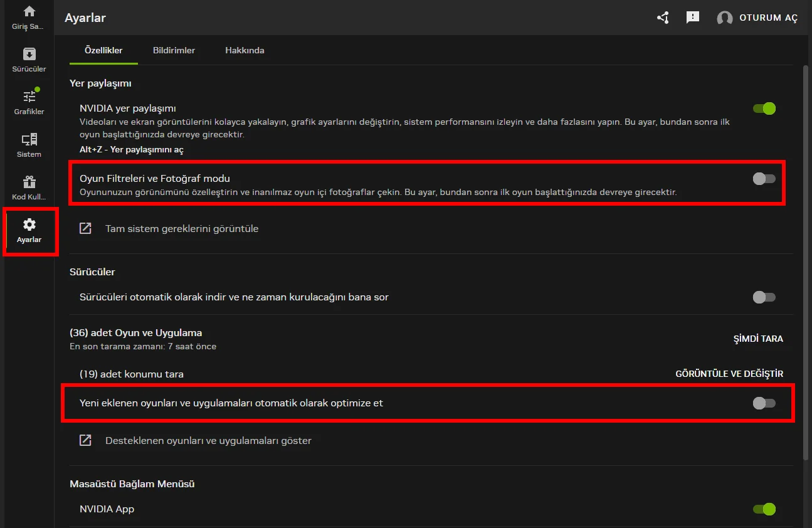Enable automatic driver download toggle
Viewport: 812px width, 528px height.
click(x=764, y=297)
